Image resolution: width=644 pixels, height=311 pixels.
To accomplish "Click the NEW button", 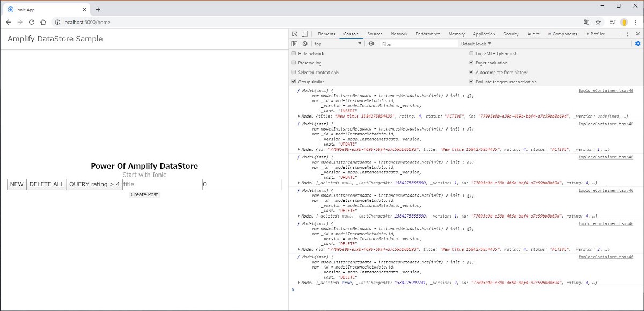I will (17, 184).
